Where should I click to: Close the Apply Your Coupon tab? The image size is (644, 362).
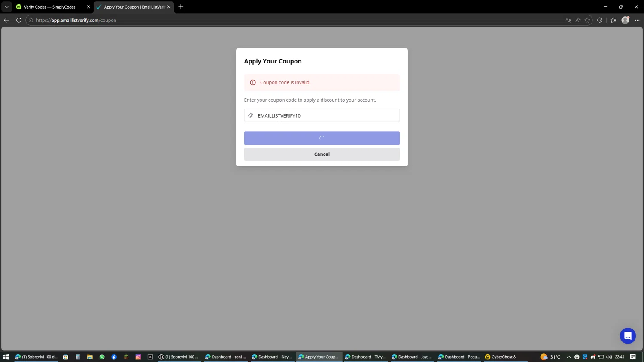pos(169,7)
